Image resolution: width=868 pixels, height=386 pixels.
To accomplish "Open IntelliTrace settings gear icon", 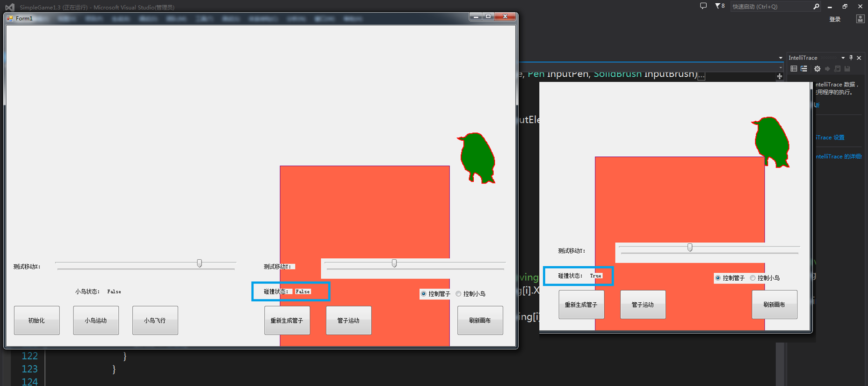I will pyautogui.click(x=817, y=69).
